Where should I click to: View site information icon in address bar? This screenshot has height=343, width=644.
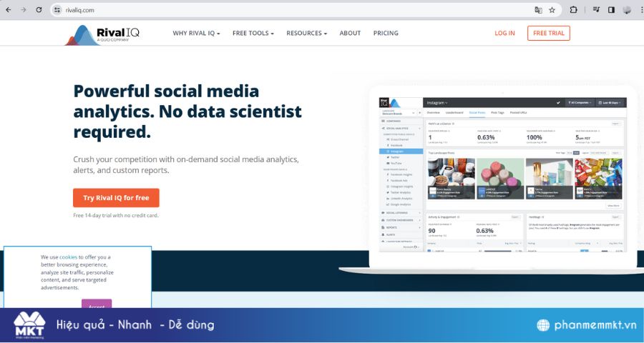click(57, 10)
